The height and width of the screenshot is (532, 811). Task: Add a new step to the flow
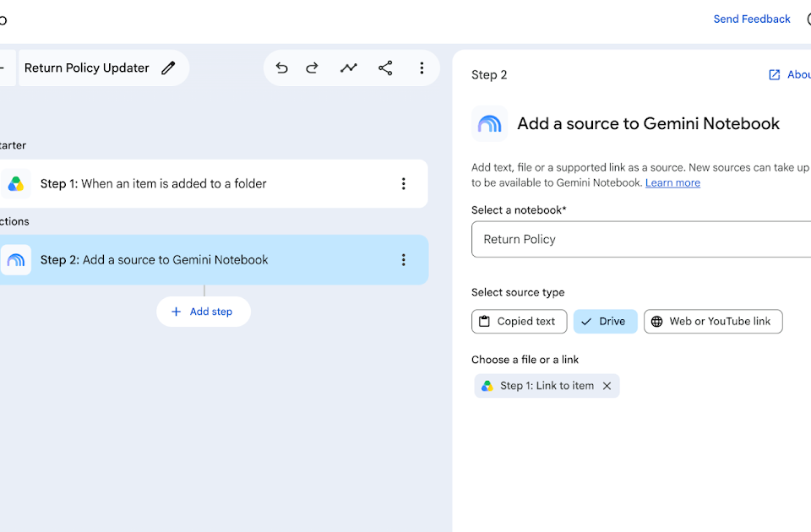tap(204, 312)
